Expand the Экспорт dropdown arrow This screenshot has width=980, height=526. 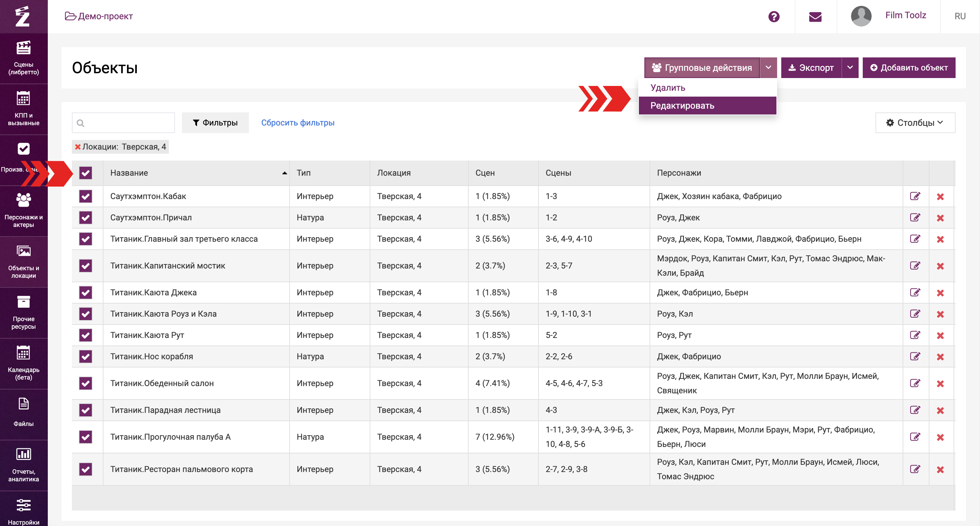[850, 68]
